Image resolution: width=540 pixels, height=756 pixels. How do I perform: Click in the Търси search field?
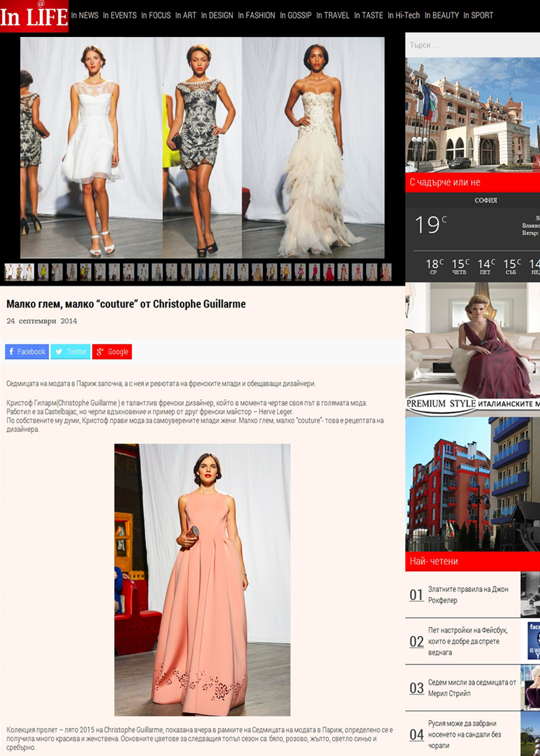click(473, 45)
